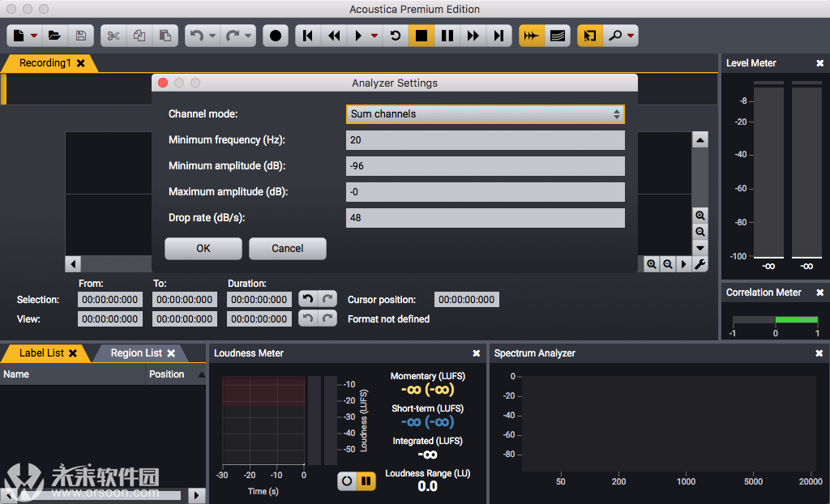Screen dimensions: 830x504
Task: Switch to the Recording1 tab
Action: pos(45,63)
